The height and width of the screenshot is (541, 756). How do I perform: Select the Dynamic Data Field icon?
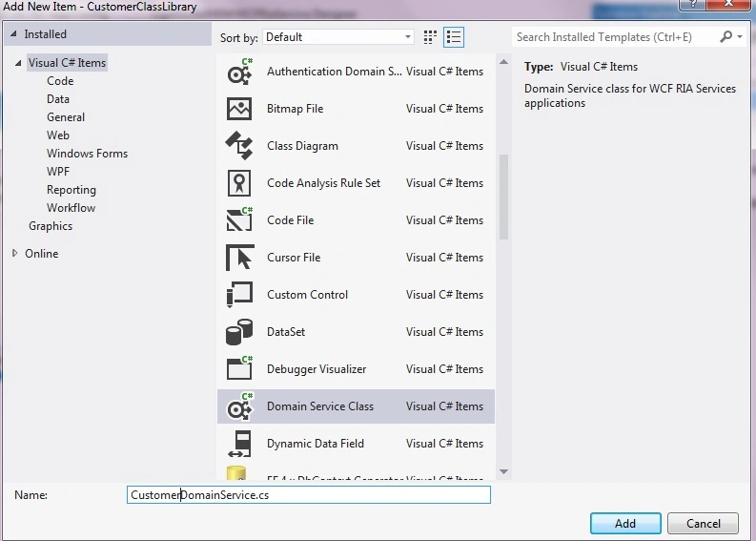pos(239,444)
